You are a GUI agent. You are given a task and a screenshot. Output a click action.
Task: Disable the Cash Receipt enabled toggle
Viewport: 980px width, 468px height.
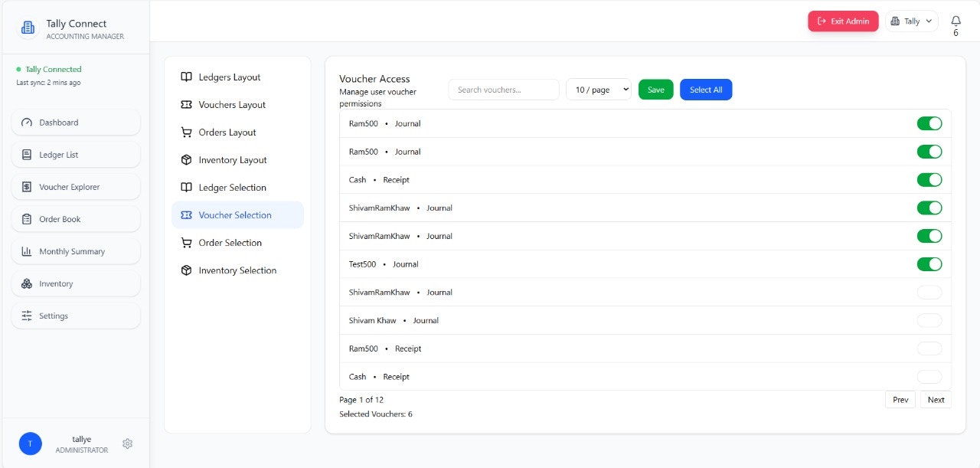pyautogui.click(x=929, y=180)
